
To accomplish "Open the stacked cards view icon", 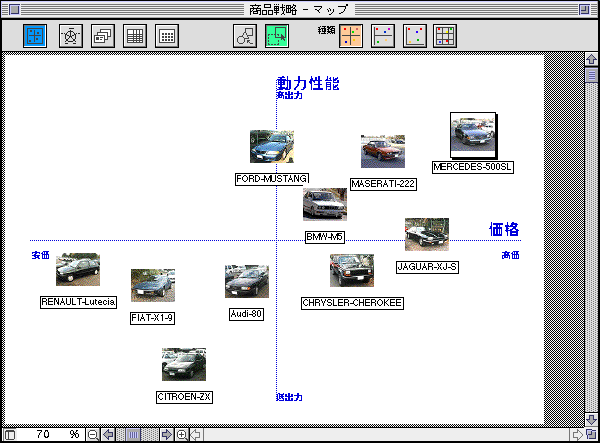I will point(103,36).
